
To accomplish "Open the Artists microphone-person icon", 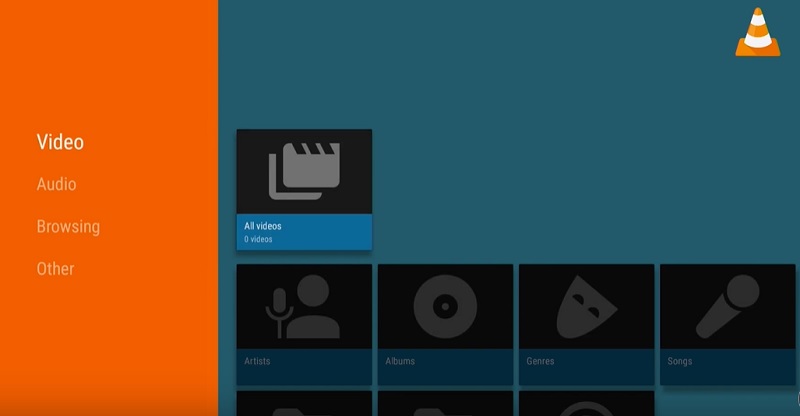I will [303, 307].
